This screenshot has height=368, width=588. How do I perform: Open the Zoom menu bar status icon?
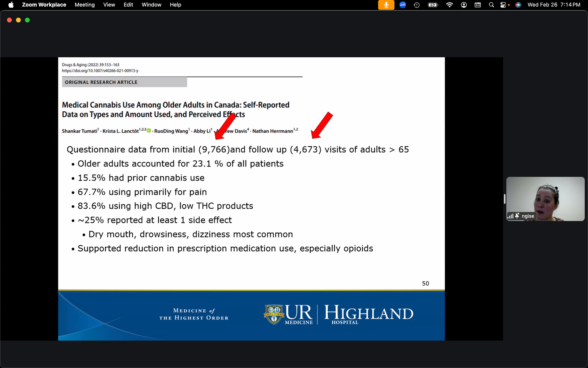click(402, 5)
